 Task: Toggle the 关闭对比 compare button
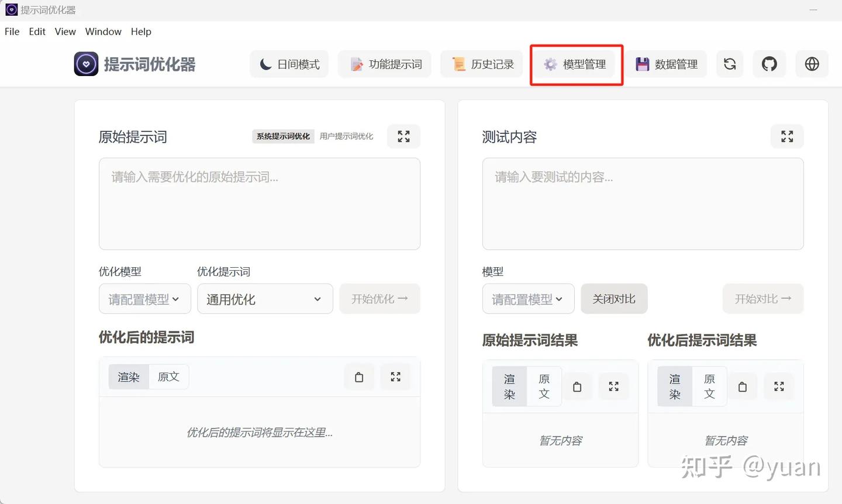point(613,299)
